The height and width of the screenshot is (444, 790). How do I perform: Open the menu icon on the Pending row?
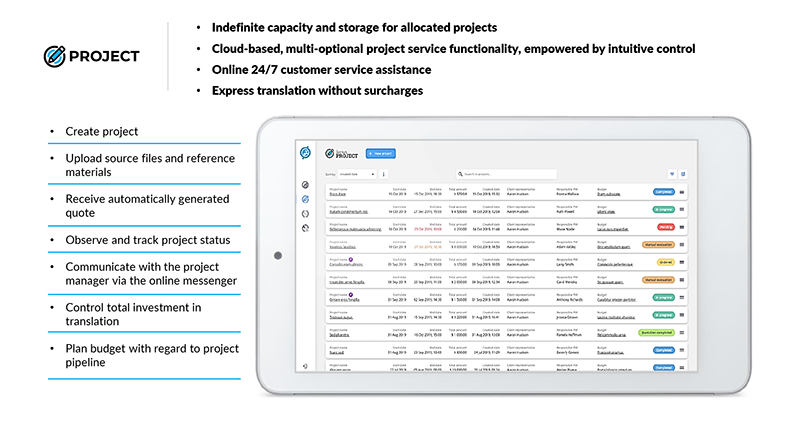683,228
